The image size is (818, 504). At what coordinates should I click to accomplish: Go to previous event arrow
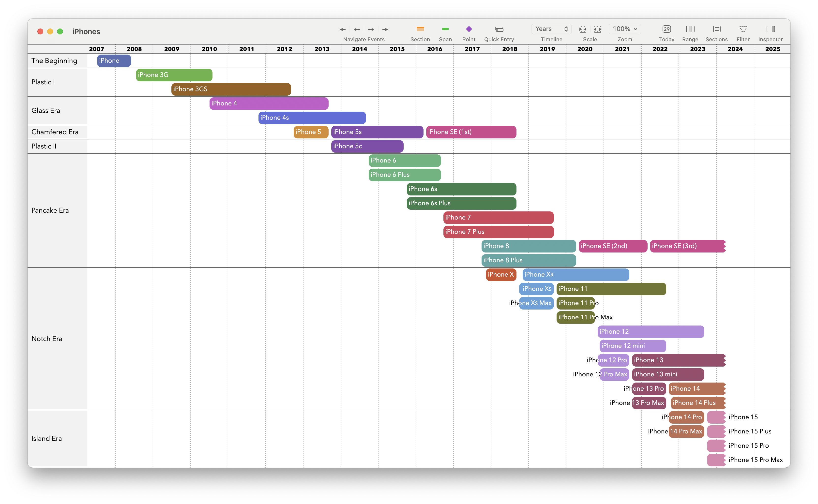coord(357,29)
